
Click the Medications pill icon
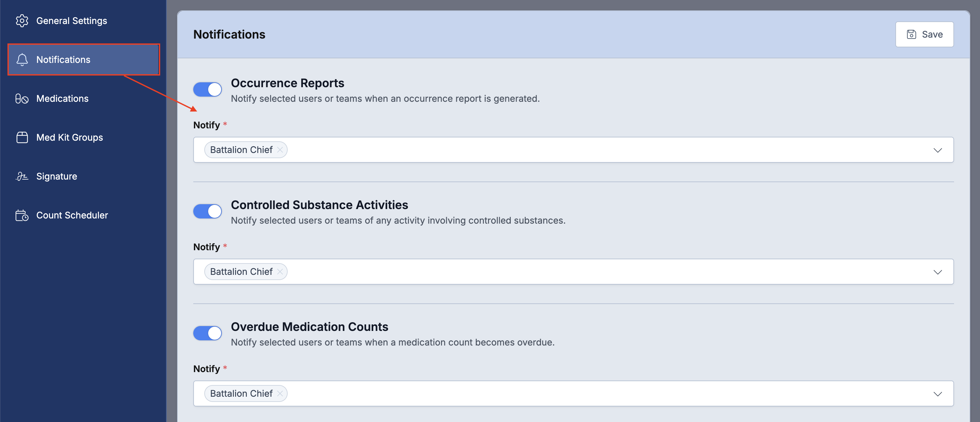point(22,99)
